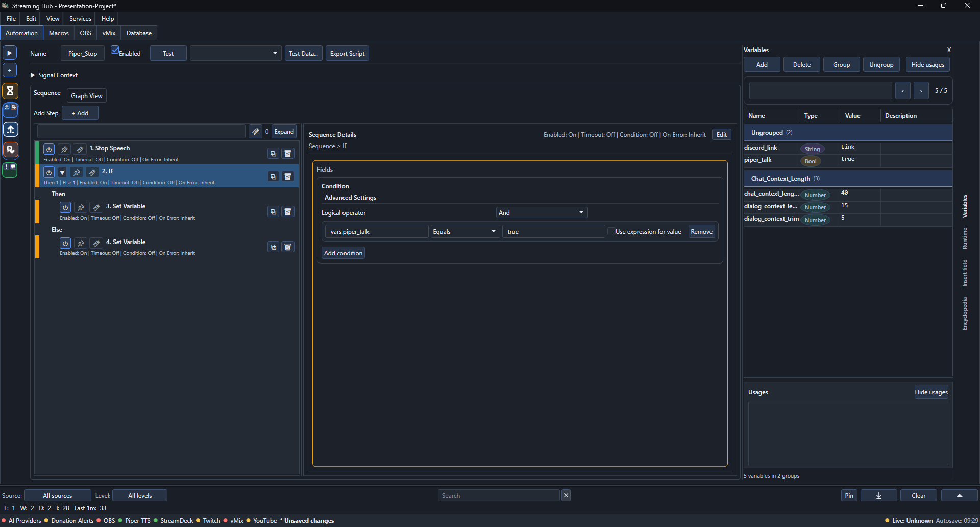Check Use expression for value checkbox

coord(610,231)
